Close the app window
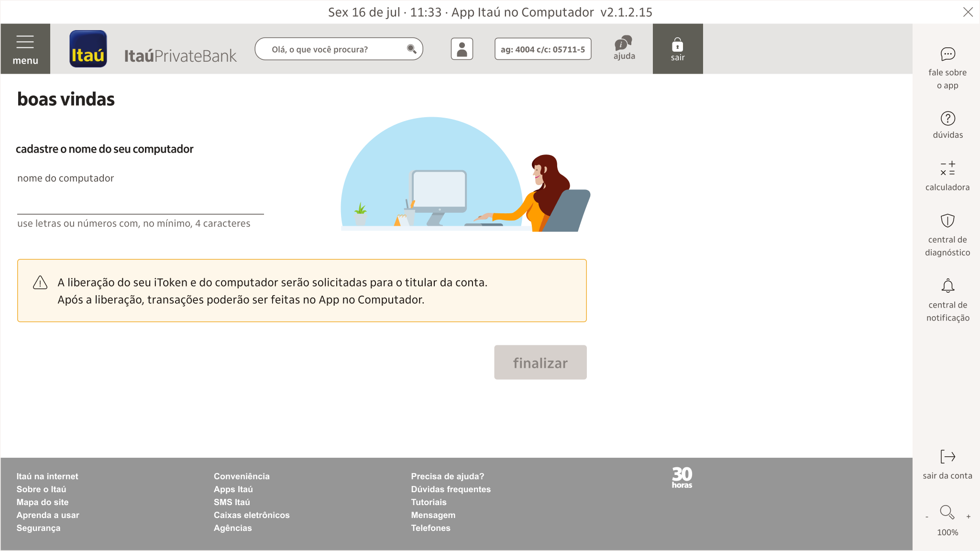The width and height of the screenshot is (980, 551). click(968, 12)
